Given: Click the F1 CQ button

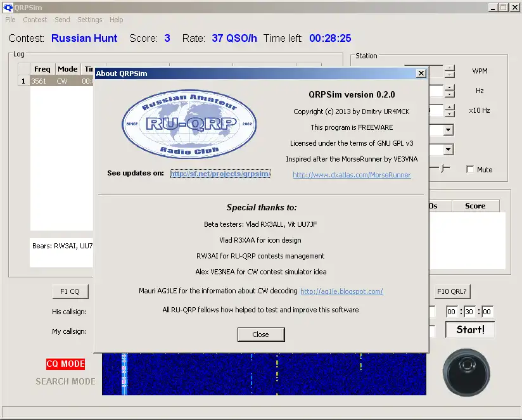Looking at the screenshot, I should coord(70,291).
